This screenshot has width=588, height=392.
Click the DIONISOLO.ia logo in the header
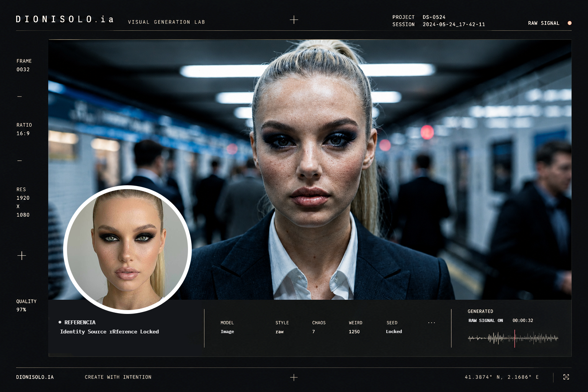coord(65,20)
